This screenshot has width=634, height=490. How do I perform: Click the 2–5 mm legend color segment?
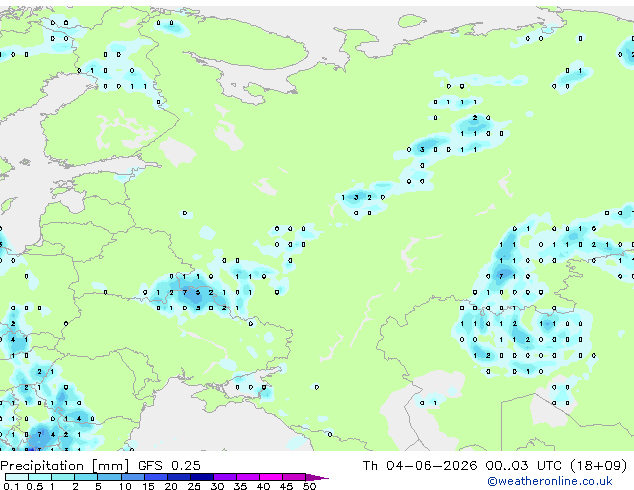click(x=86, y=477)
